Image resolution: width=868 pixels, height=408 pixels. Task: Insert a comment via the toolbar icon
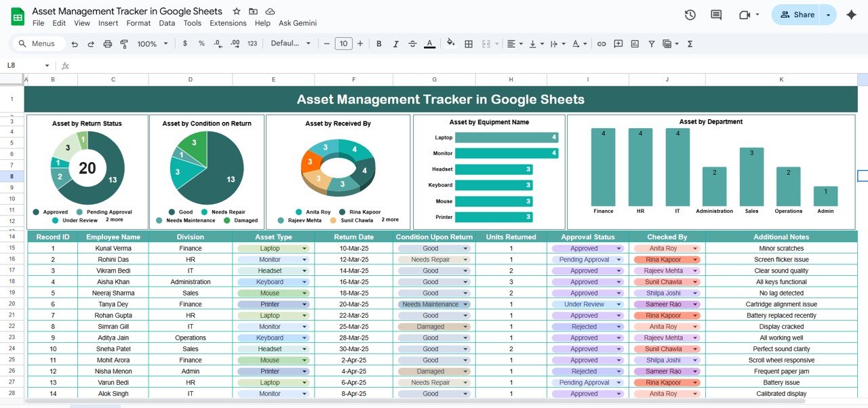tap(618, 43)
